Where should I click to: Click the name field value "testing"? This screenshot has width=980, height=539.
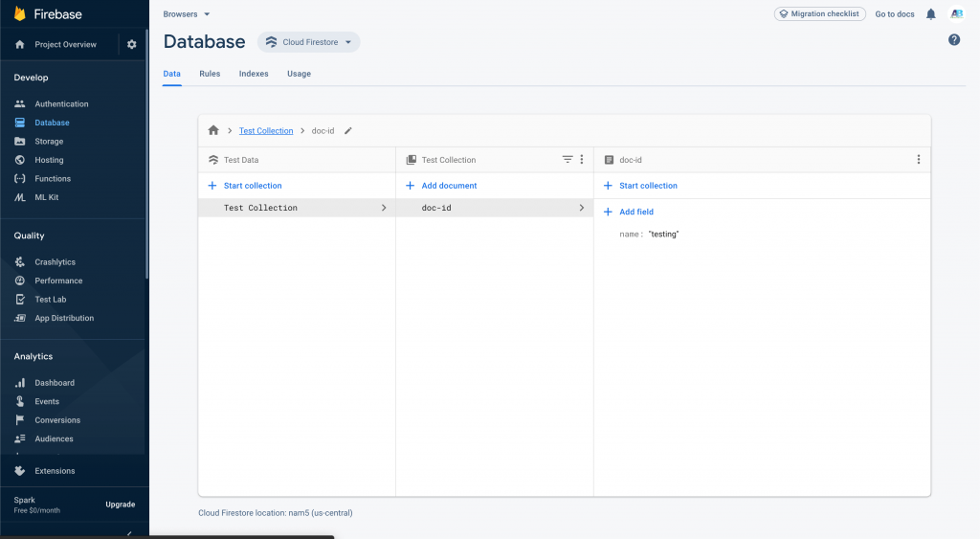pyautogui.click(x=663, y=235)
